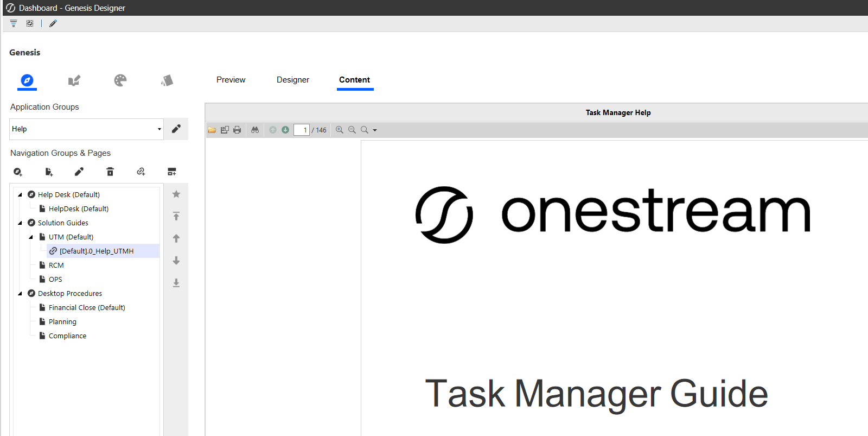868x436 pixels.
Task: Switch to the Preview tab
Action: [231, 80]
